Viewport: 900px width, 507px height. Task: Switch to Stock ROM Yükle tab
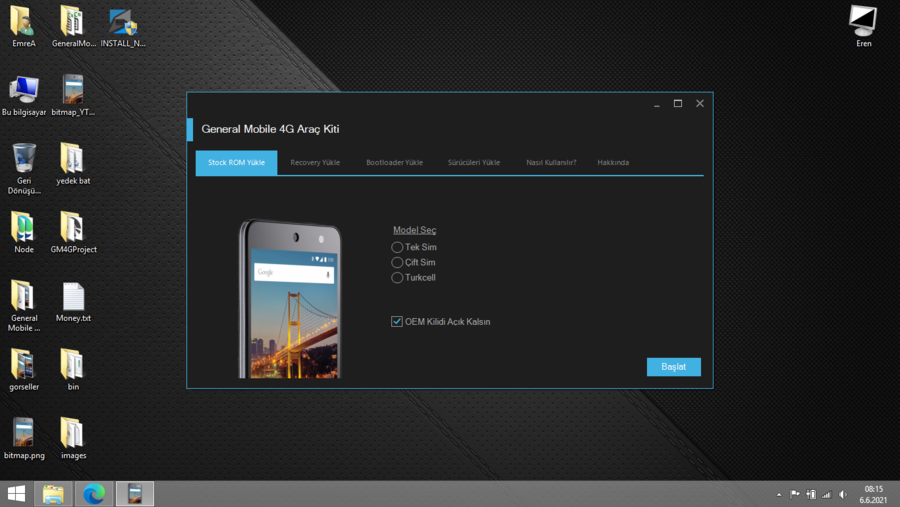click(x=236, y=162)
